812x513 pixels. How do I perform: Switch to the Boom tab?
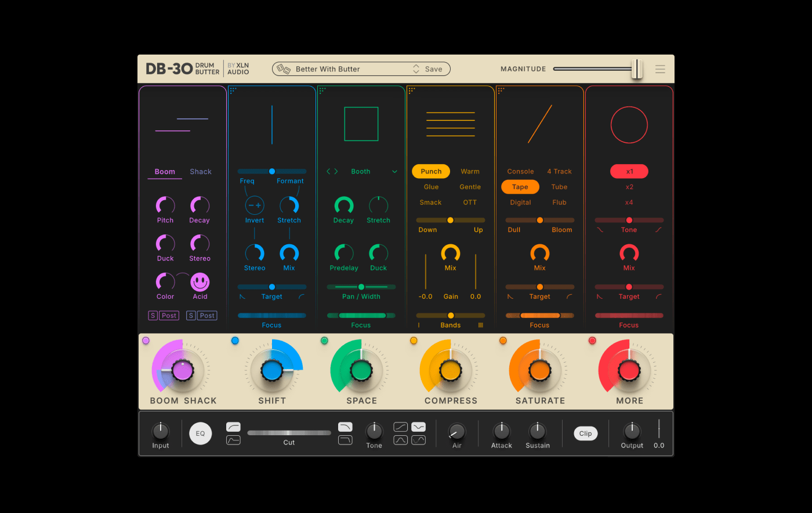click(165, 172)
